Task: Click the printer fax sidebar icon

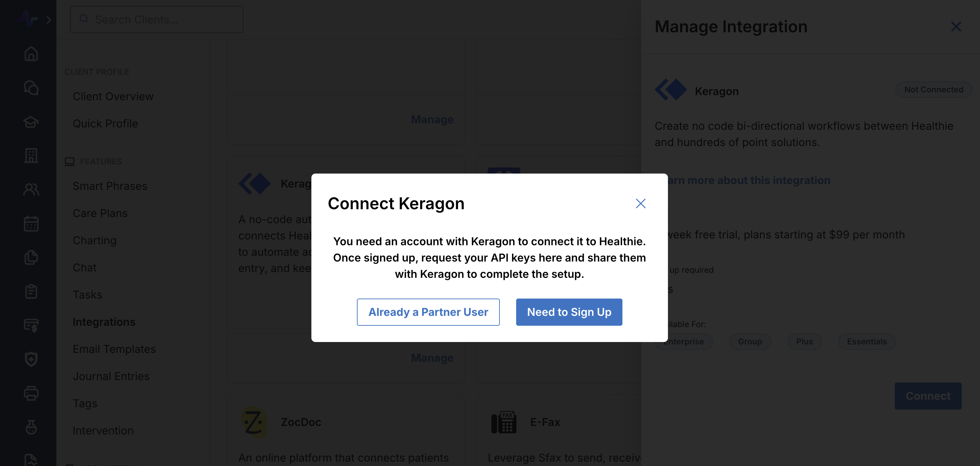Action: click(x=31, y=393)
